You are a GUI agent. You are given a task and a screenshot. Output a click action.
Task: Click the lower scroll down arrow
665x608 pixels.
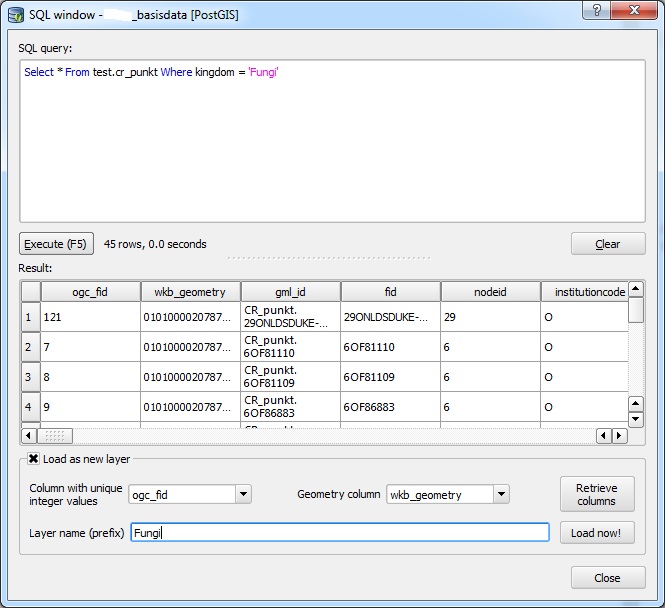pyautogui.click(x=636, y=420)
